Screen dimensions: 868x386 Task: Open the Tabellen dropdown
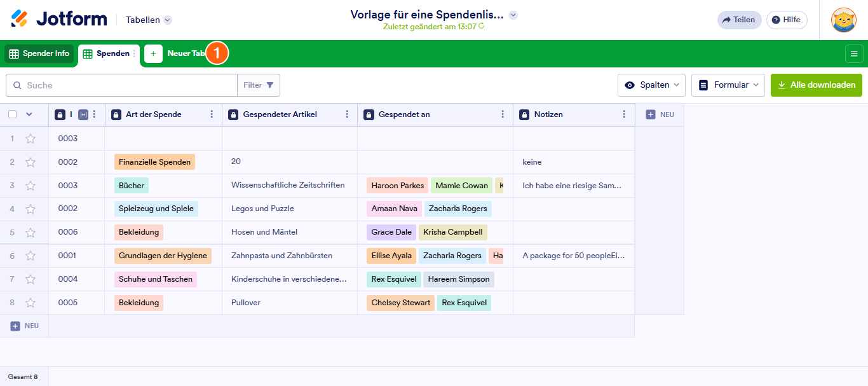pos(149,20)
